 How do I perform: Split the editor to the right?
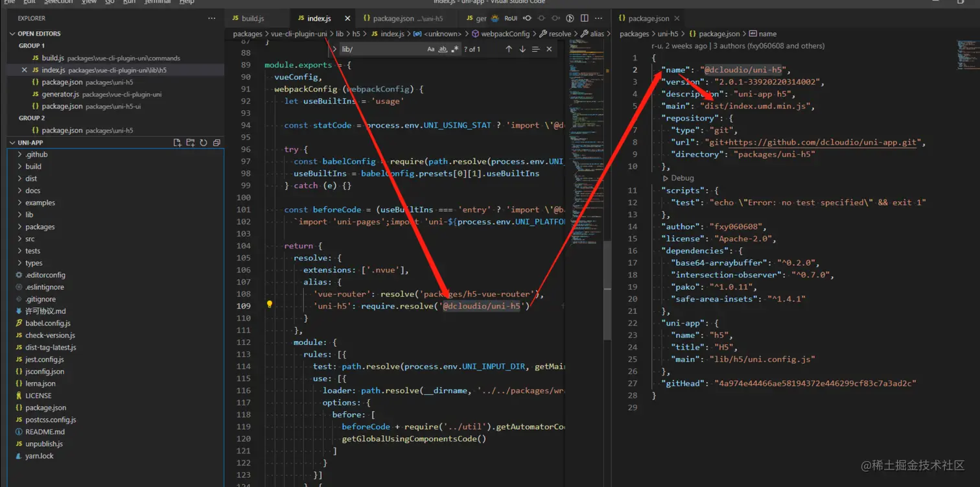click(585, 19)
